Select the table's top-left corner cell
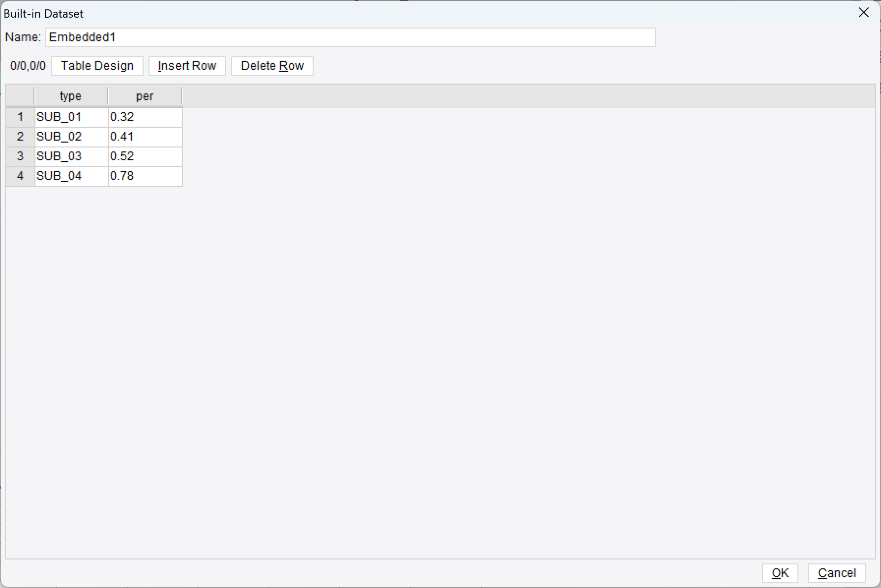 [x=20, y=96]
